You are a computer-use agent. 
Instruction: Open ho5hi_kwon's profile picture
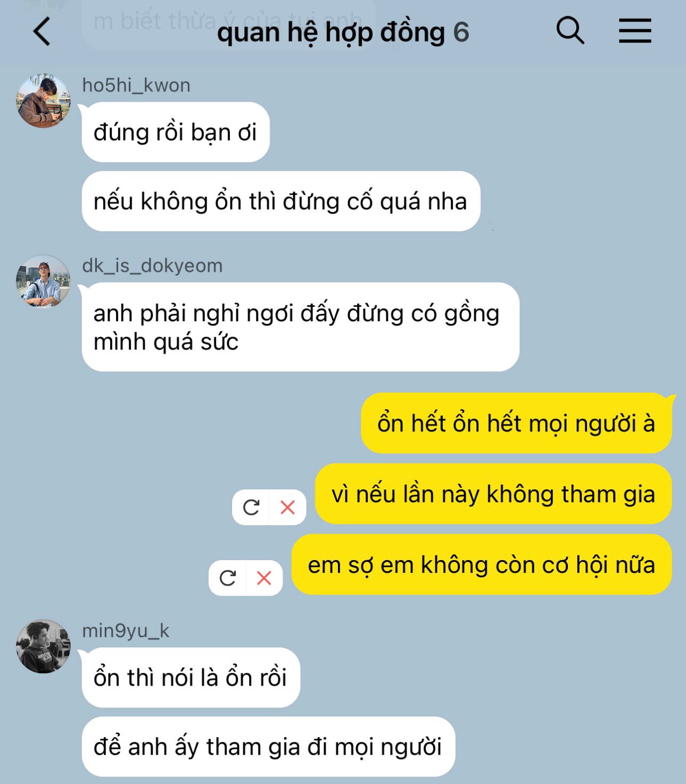[x=43, y=101]
